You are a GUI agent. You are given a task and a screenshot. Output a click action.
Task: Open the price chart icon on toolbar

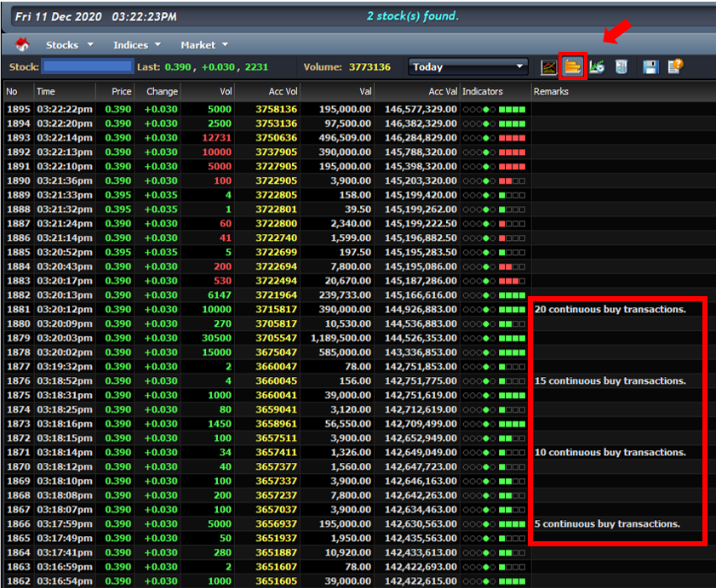click(x=548, y=66)
